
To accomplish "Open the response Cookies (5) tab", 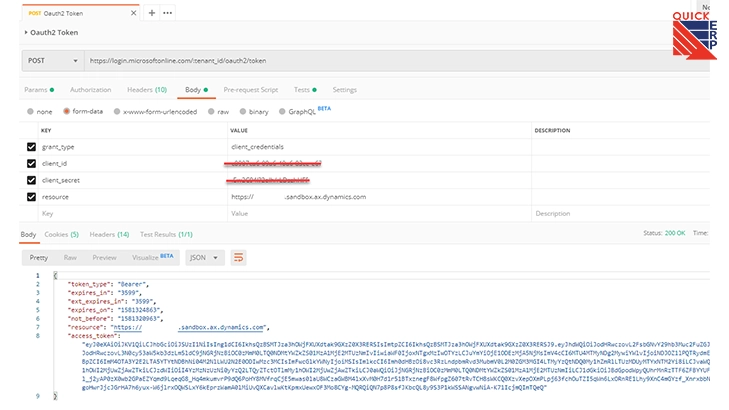I will tap(61, 234).
